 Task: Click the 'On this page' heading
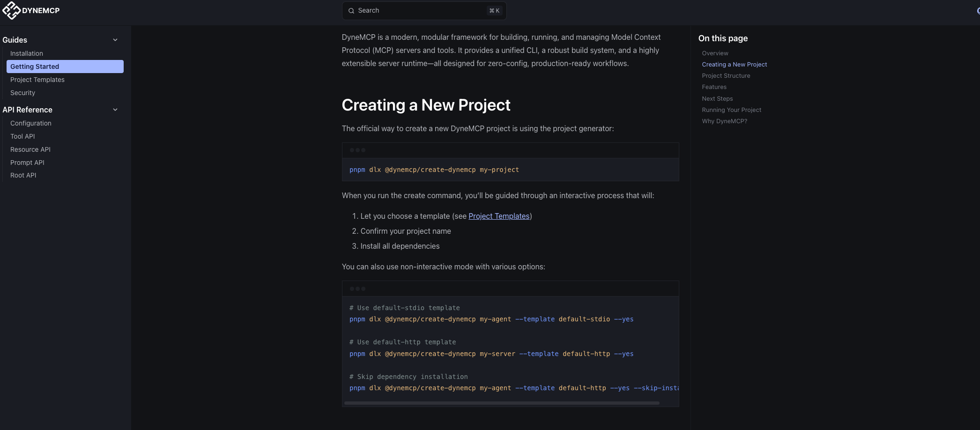(723, 38)
